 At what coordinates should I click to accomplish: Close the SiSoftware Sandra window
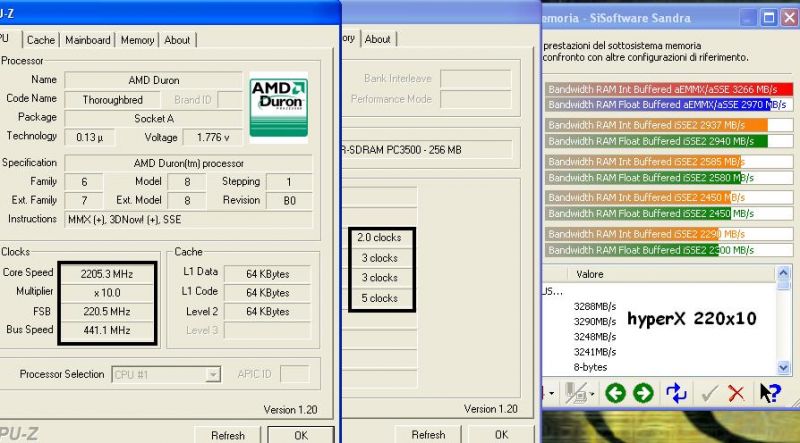(791, 18)
